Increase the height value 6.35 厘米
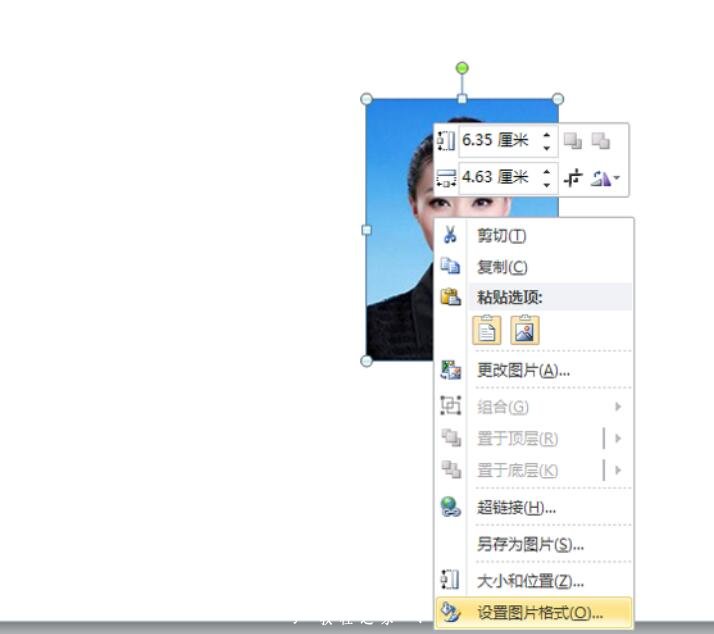Screen dimensions: 714x634 tap(546, 135)
